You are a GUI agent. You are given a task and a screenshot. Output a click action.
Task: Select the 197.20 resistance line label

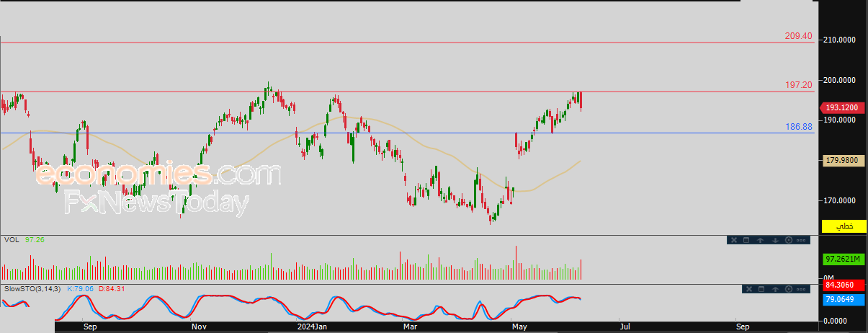tap(799, 85)
